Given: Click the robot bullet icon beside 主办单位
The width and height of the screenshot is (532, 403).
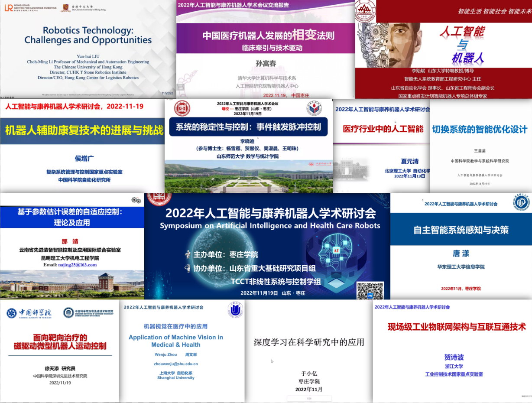Looking at the screenshot, I should point(187,255).
